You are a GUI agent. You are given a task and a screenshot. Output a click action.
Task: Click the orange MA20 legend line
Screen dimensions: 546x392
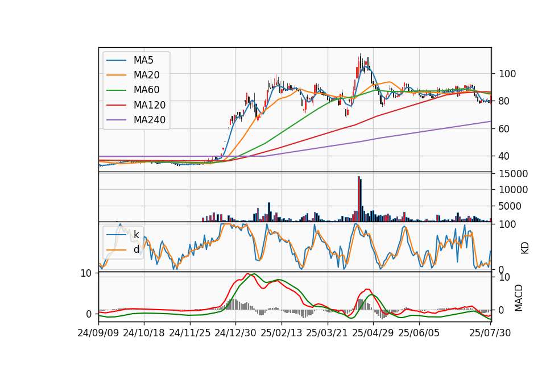116,75
